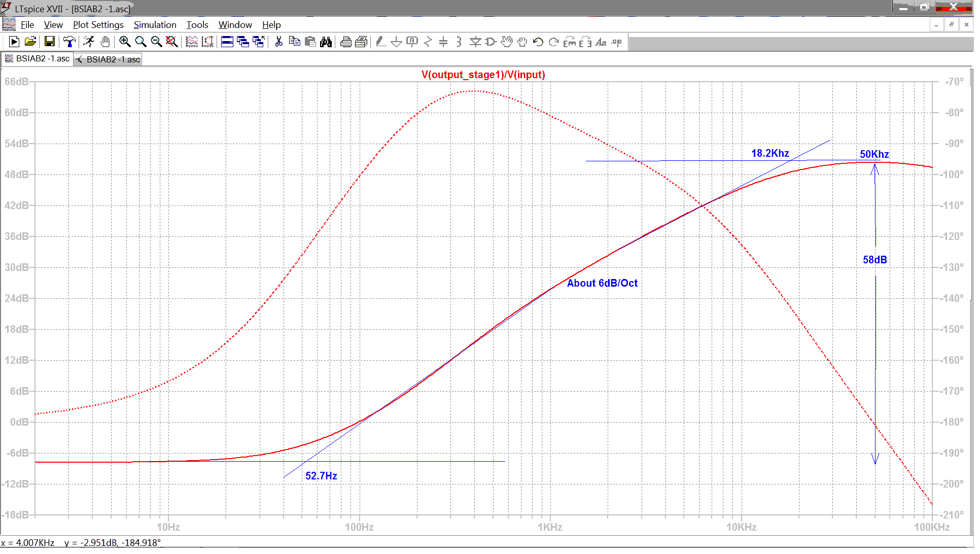Click the New Schematic icon
The width and height of the screenshot is (980, 554).
pyautogui.click(x=14, y=42)
